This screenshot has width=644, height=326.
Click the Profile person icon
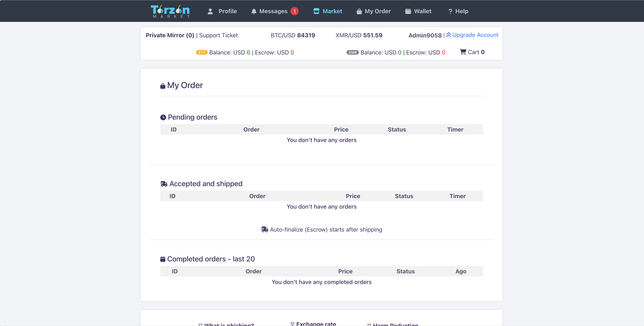210,11
